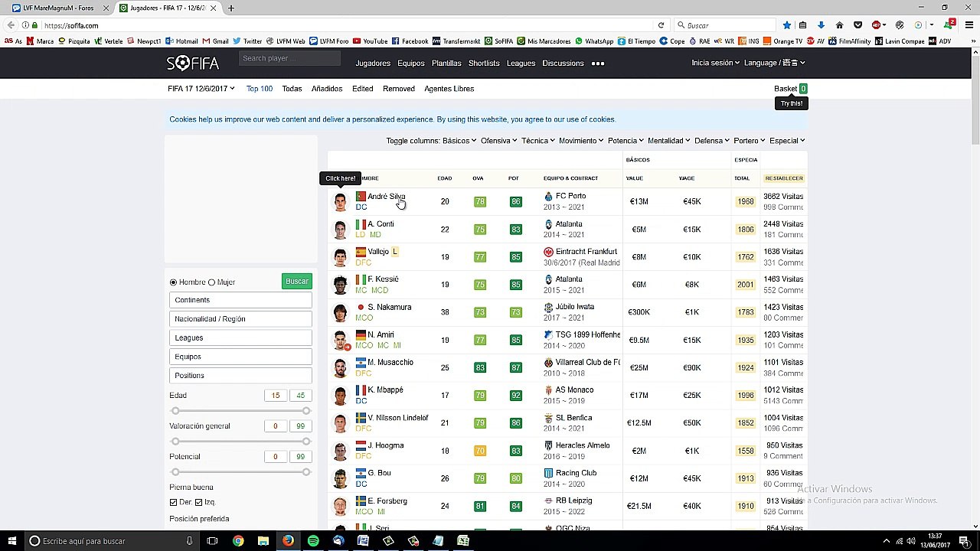
Task: Click Eintracht Frankfurt crest icon
Action: (548, 252)
